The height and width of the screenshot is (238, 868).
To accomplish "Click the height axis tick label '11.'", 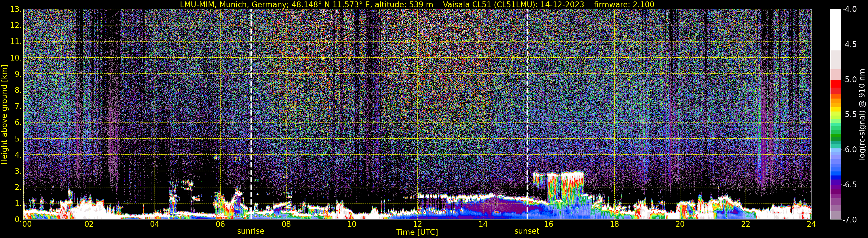I will click(x=16, y=41).
